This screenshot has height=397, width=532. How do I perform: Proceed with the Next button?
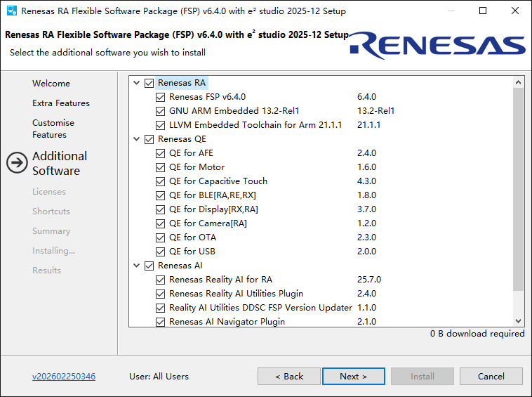354,377
